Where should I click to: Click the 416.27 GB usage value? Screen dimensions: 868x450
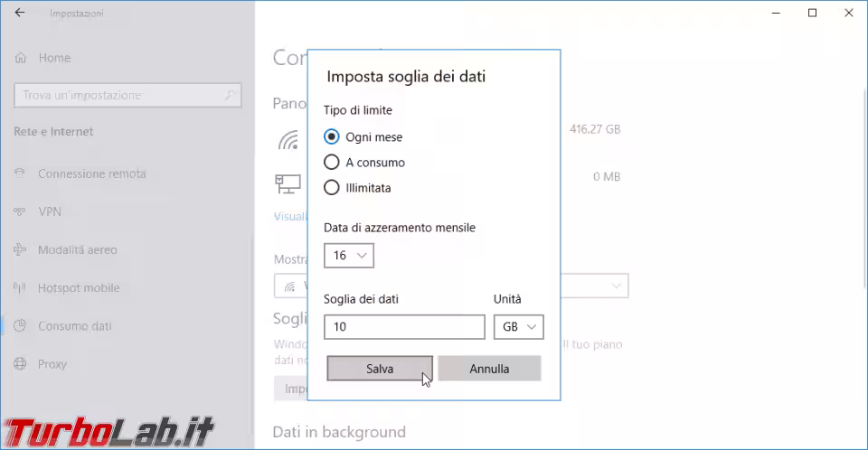595,129
